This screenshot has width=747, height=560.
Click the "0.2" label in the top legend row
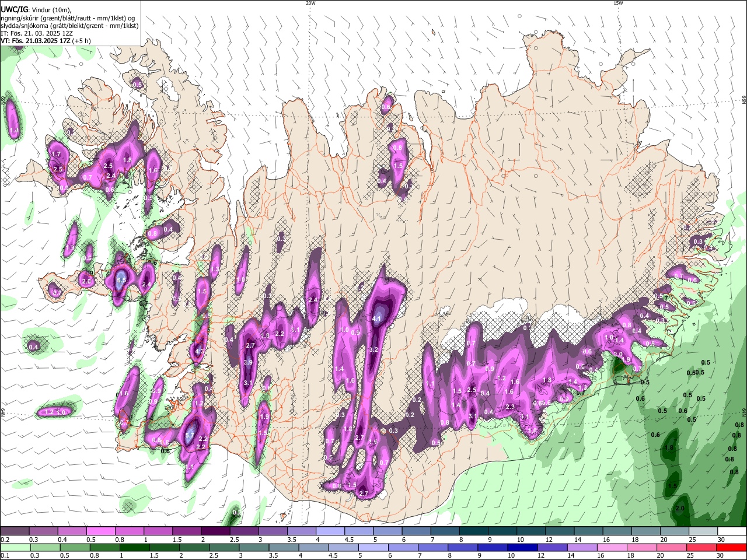[4, 540]
